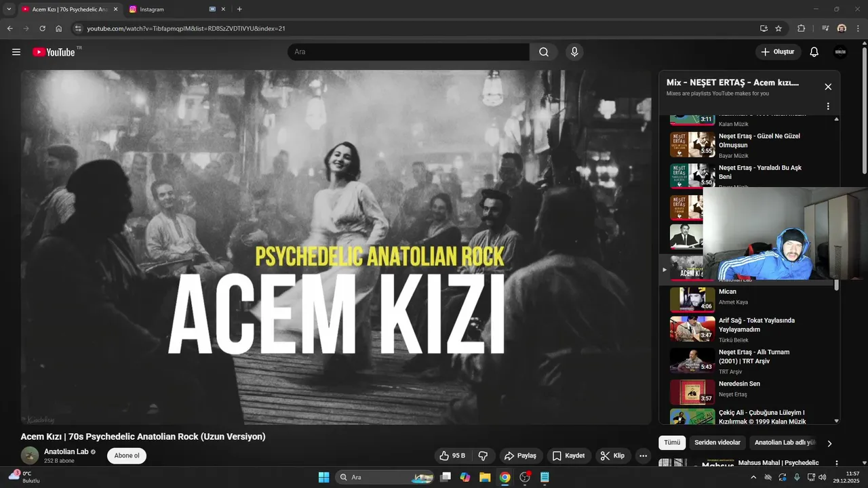The width and height of the screenshot is (868, 488).
Task: Go to YouTube home via logo
Action: click(54, 52)
